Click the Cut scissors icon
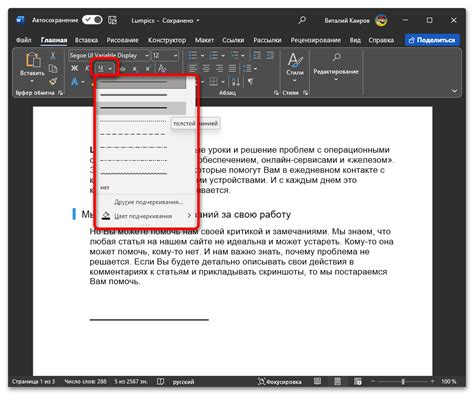The width and height of the screenshot is (474, 395). 53,55
